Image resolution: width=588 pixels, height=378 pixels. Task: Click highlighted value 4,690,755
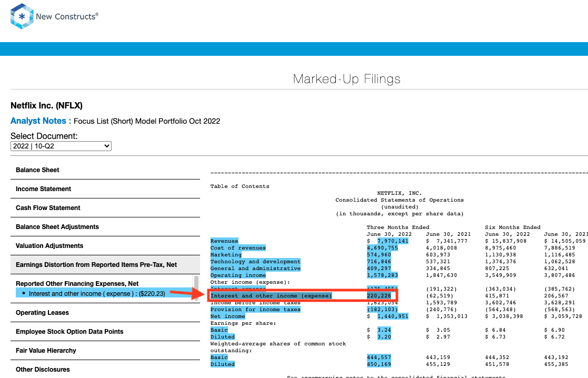[382, 248]
